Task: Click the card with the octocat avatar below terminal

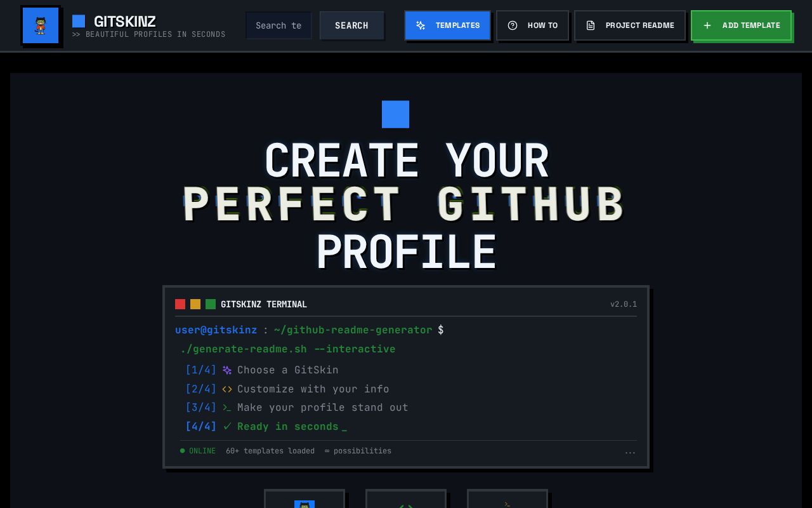Action: 304,499
